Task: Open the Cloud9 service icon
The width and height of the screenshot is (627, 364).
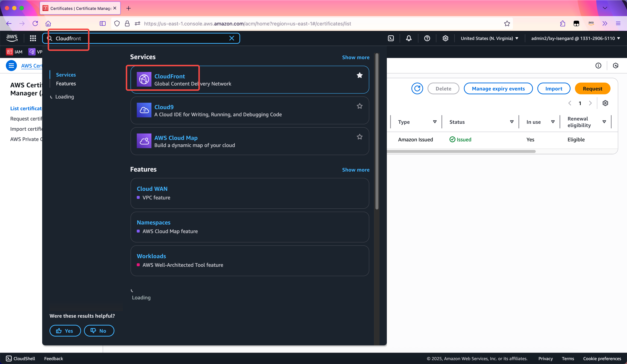Action: click(x=144, y=110)
